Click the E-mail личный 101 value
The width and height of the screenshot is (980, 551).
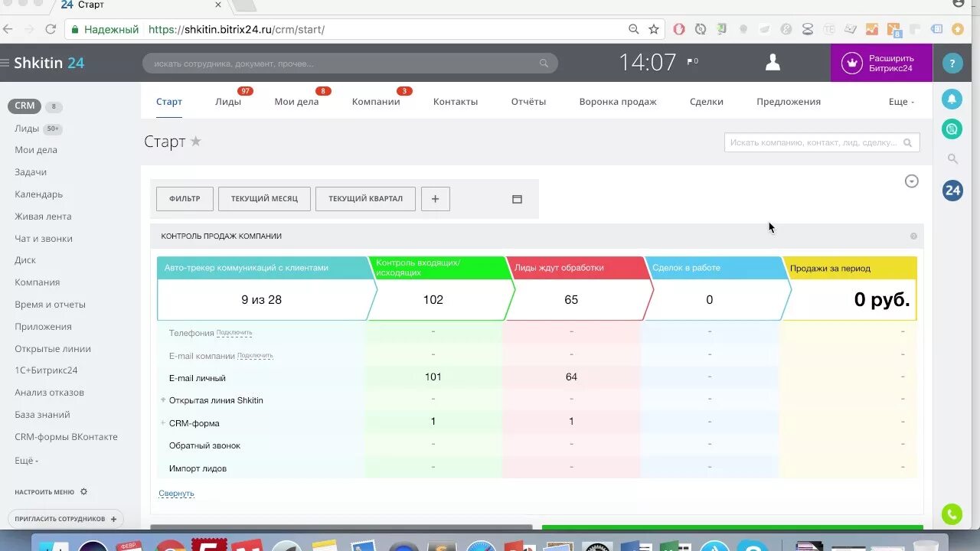(x=433, y=377)
